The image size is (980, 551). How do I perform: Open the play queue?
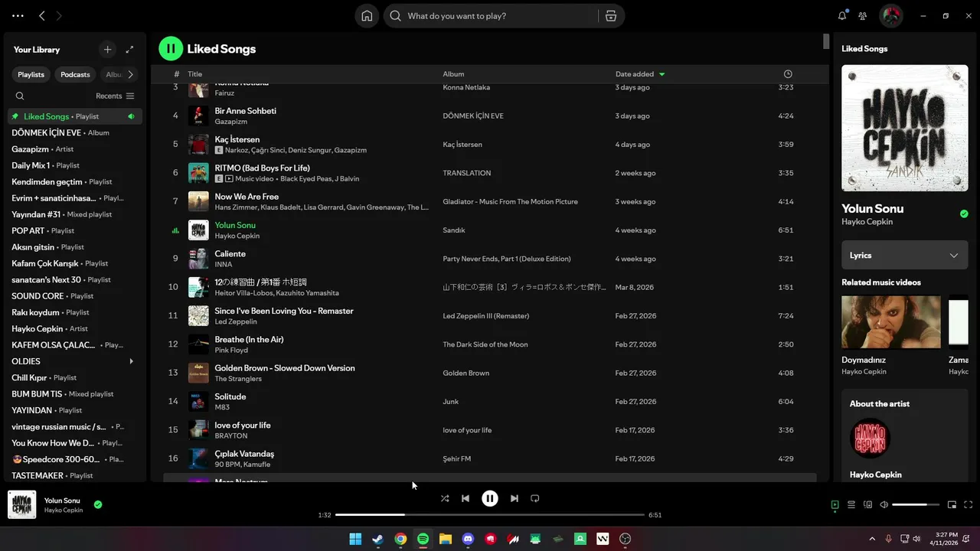point(851,504)
